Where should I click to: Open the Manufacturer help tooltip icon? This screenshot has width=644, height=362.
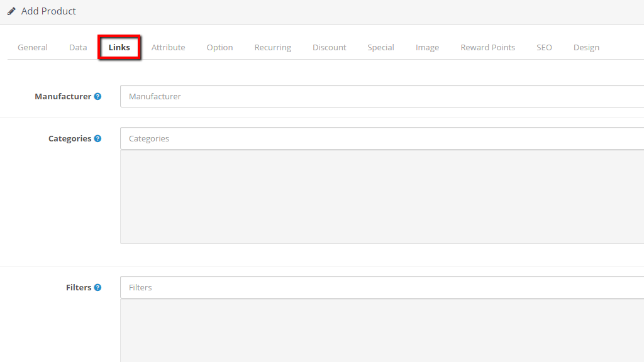98,96
